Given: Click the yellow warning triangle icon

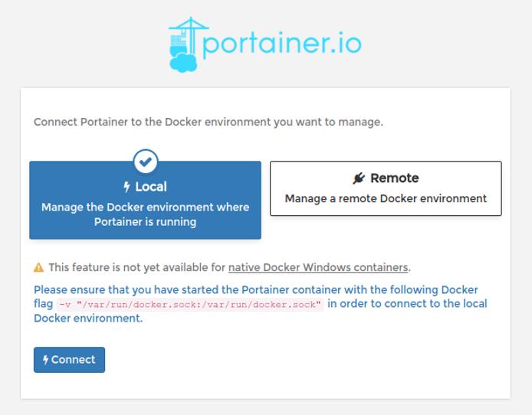Looking at the screenshot, I should (38, 268).
